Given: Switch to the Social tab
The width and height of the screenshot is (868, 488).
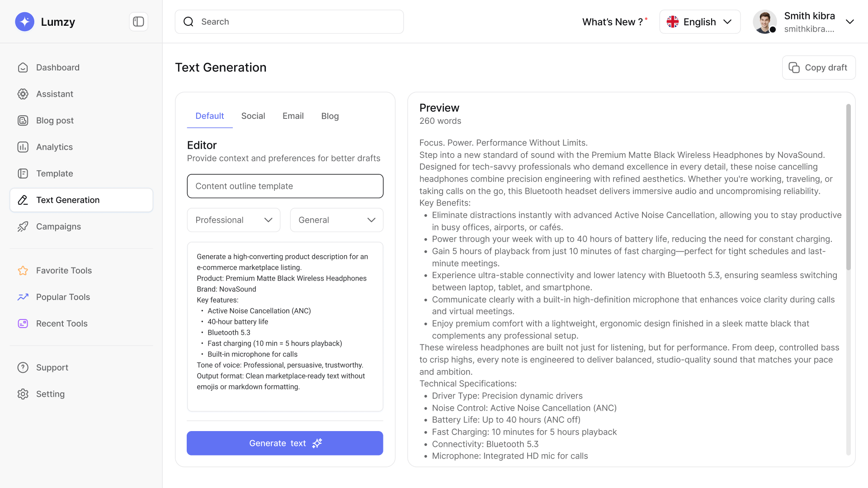Looking at the screenshot, I should coord(253,116).
